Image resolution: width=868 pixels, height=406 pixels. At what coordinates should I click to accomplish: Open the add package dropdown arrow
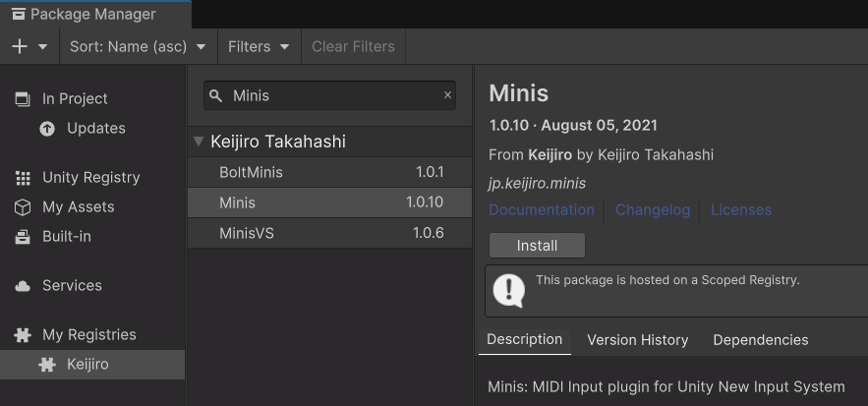point(42,47)
